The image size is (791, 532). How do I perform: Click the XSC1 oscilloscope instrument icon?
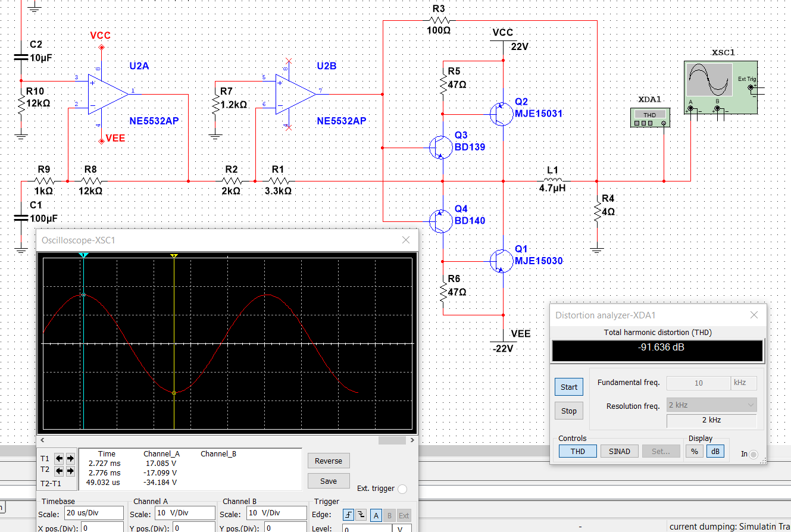pyautogui.click(x=720, y=87)
